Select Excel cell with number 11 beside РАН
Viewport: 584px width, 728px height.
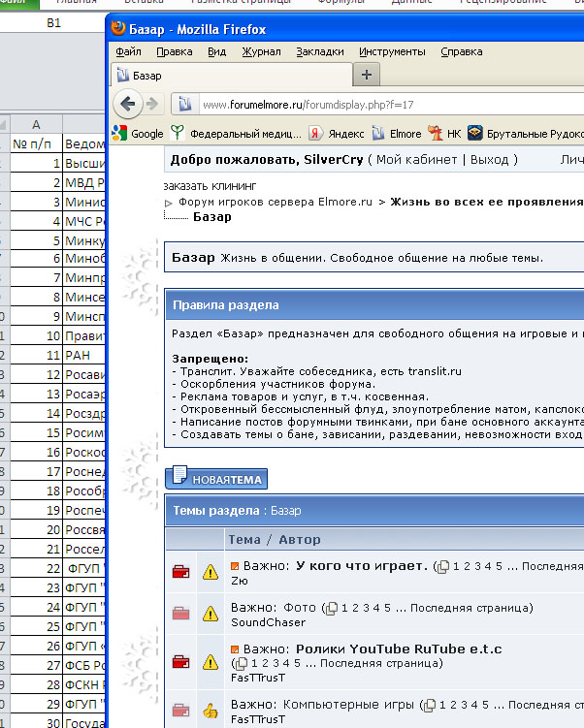[36, 355]
